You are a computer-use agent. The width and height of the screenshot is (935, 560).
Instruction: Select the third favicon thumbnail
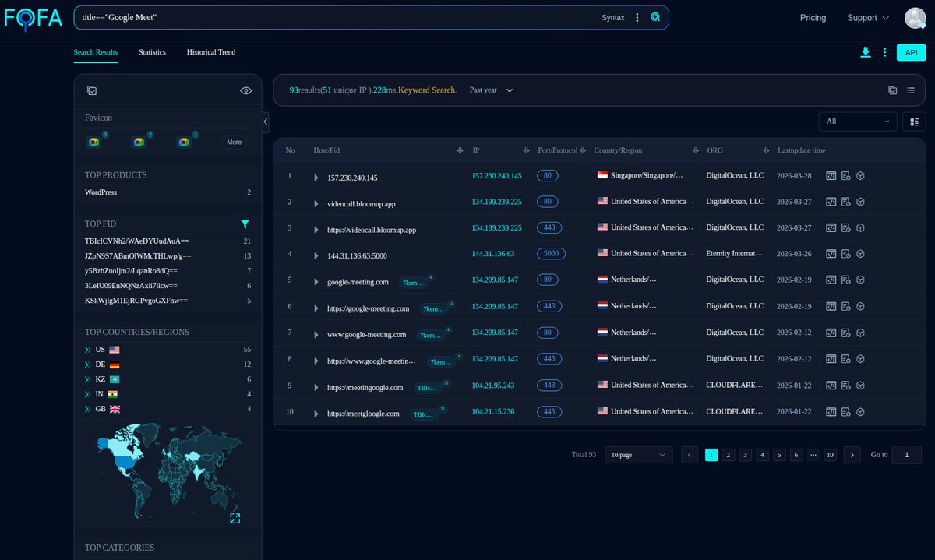[185, 142]
